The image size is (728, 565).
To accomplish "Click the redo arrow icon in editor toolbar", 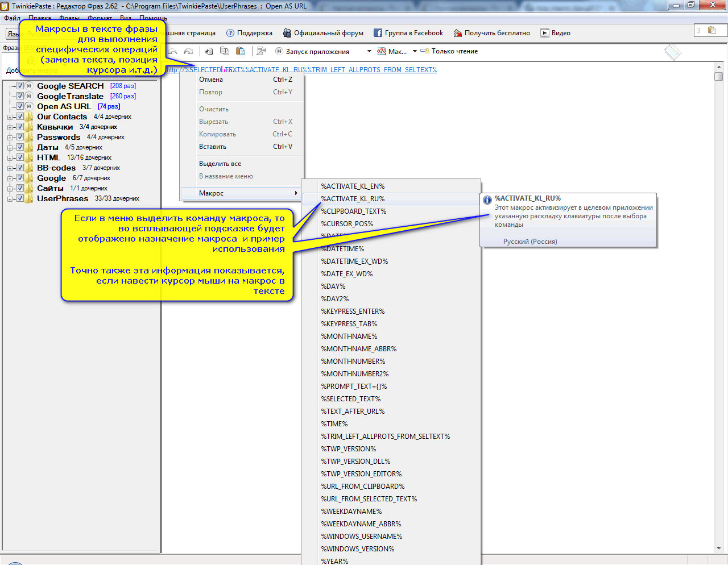I will 188,51.
